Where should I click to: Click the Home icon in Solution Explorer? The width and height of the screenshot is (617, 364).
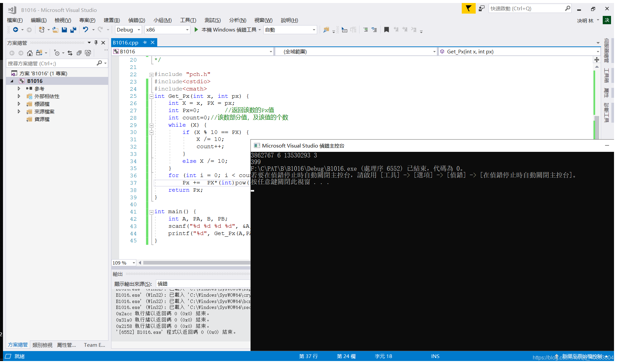tap(30, 53)
